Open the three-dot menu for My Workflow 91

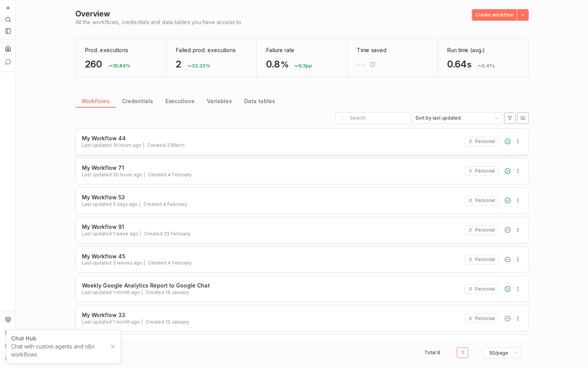click(x=518, y=230)
